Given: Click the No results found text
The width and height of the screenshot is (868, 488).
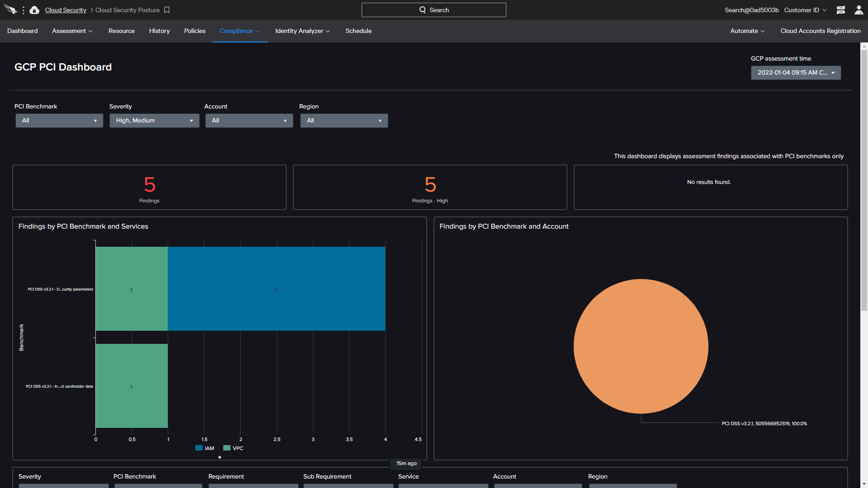Looking at the screenshot, I should coord(709,182).
